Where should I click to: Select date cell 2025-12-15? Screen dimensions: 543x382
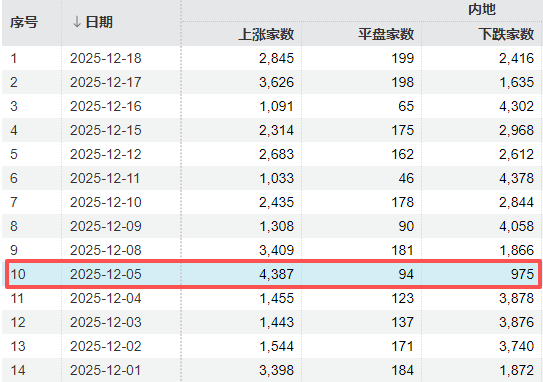point(106,130)
